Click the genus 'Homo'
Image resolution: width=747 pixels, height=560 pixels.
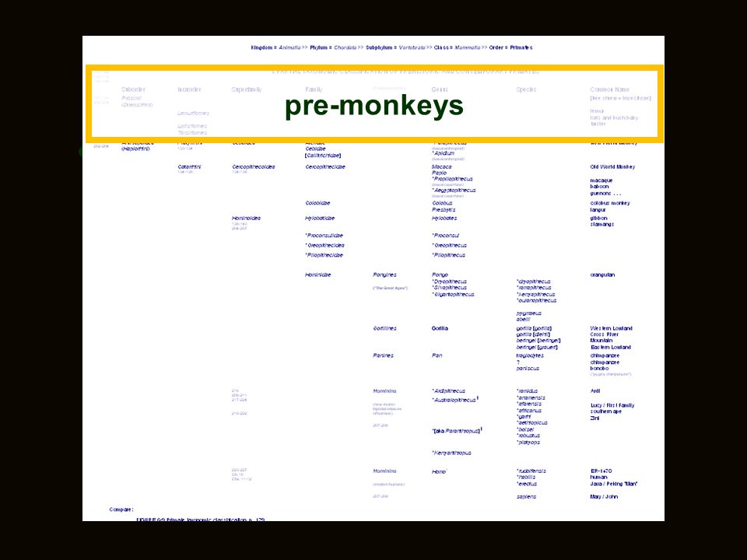[439, 471]
